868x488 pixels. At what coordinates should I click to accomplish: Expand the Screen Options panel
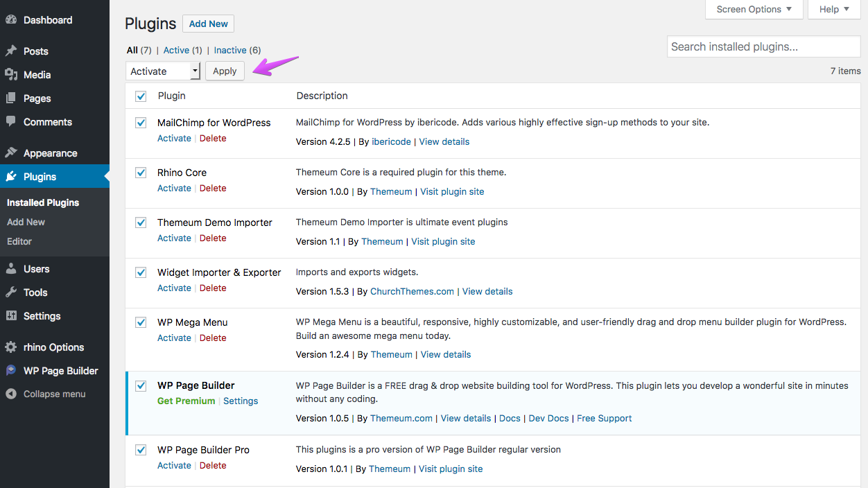click(x=754, y=9)
